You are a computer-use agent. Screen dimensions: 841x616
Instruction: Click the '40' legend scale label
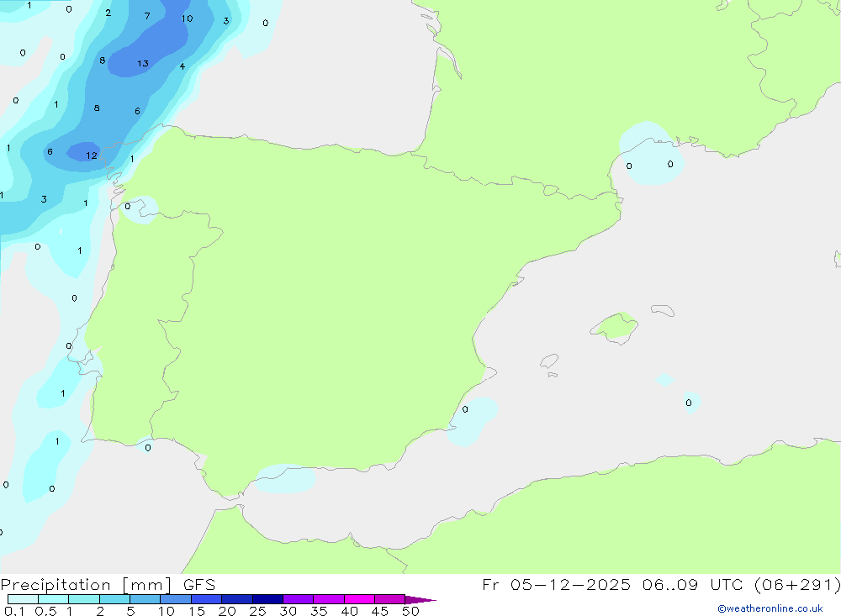point(349,611)
